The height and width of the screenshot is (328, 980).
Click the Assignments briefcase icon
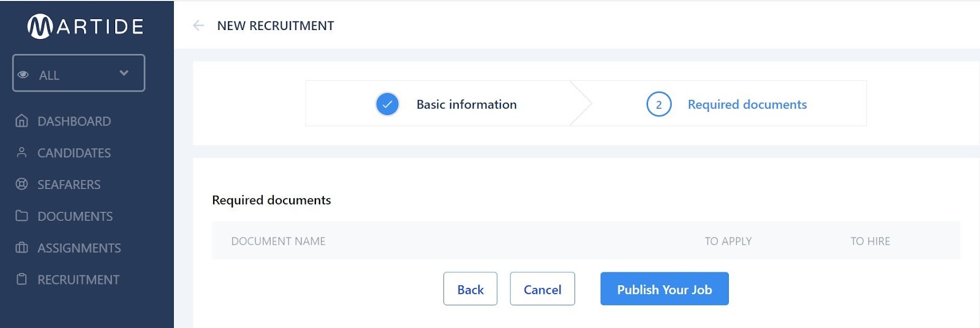[x=21, y=248]
